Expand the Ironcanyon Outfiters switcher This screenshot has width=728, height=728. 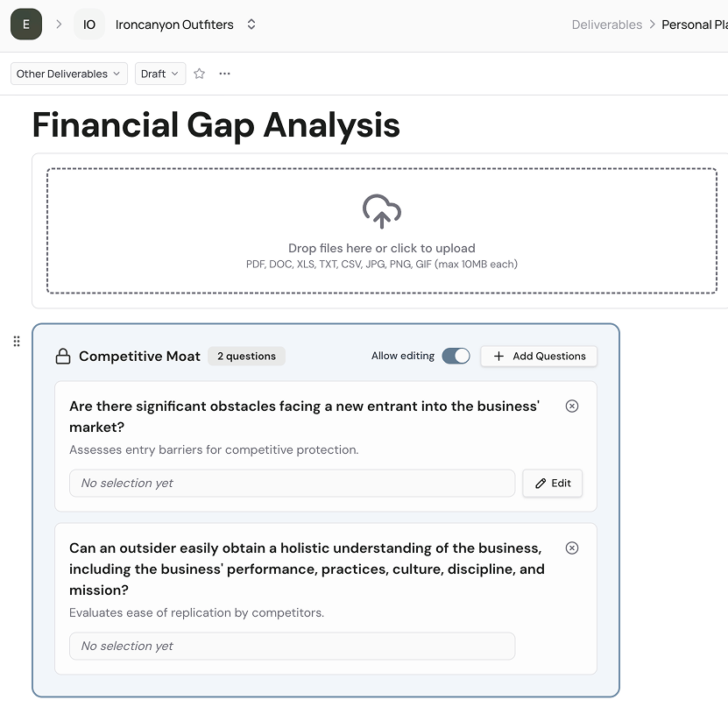[251, 25]
